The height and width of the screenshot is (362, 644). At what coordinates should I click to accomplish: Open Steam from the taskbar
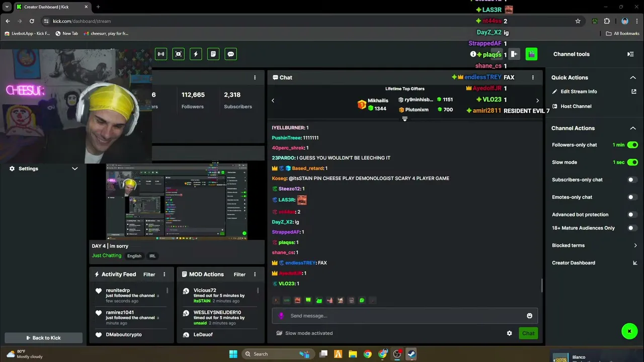[x=412, y=354]
